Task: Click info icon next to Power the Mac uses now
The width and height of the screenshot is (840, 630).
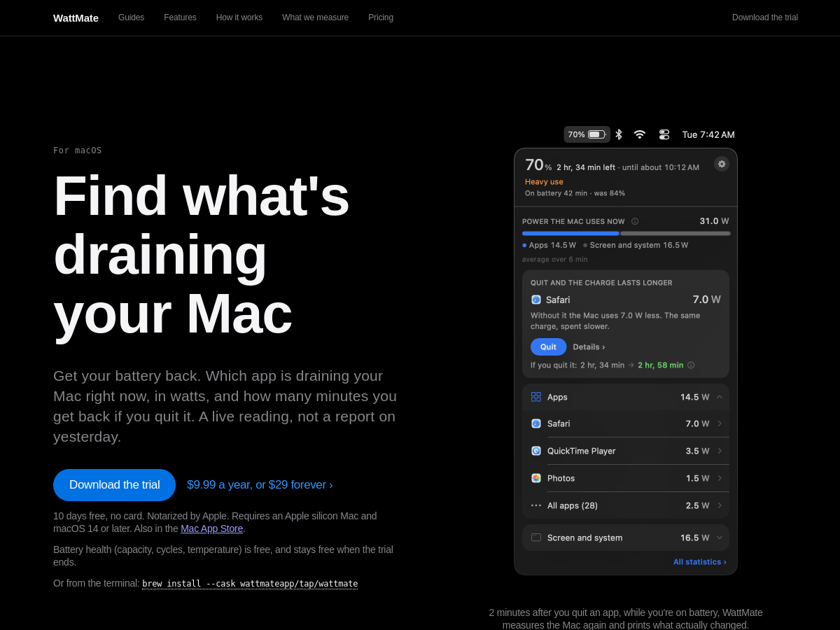Action: point(635,221)
